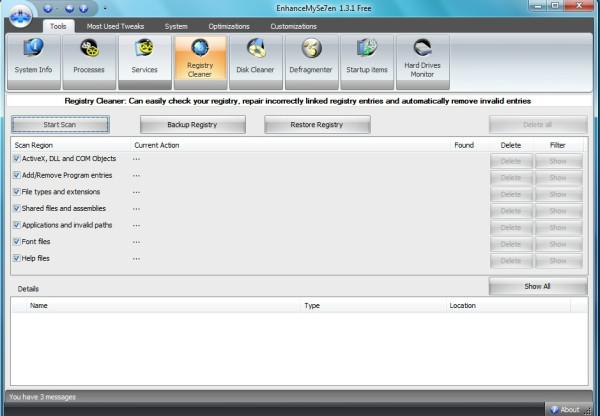Open the Startup Items tool

click(366, 58)
